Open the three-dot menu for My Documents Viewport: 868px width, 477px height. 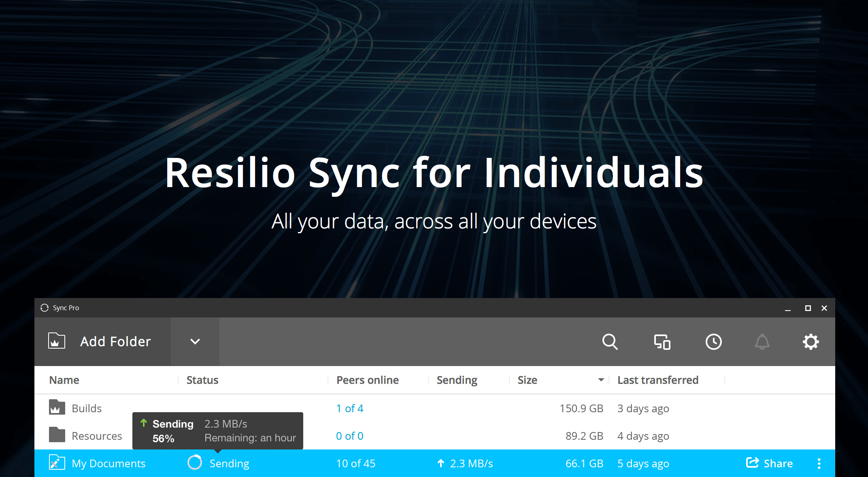pyautogui.click(x=819, y=463)
